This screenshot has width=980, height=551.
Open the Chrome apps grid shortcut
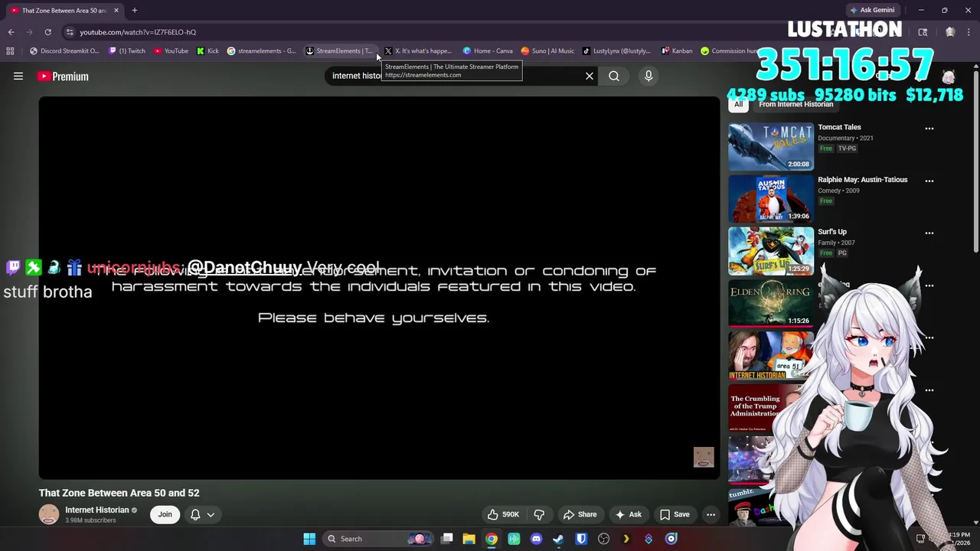click(10, 51)
